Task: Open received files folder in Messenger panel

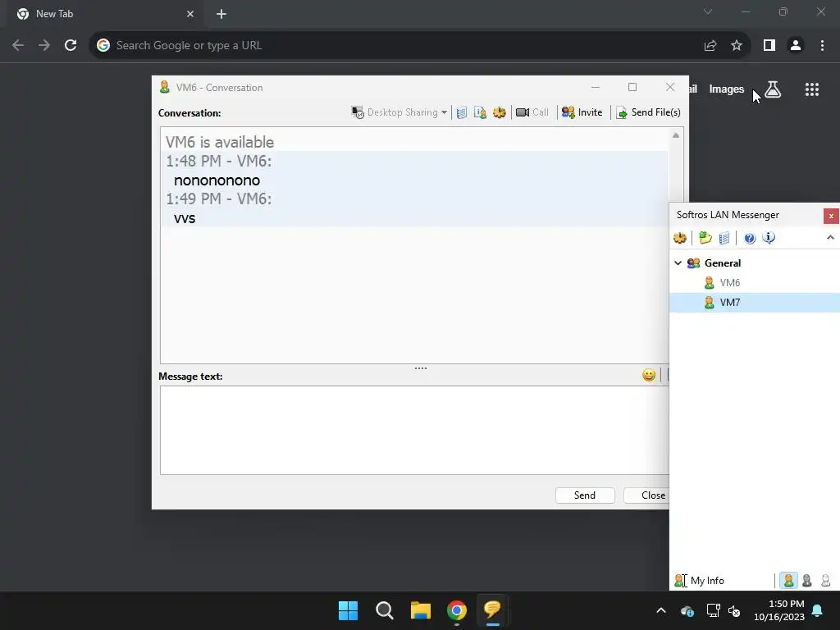Action: point(705,238)
